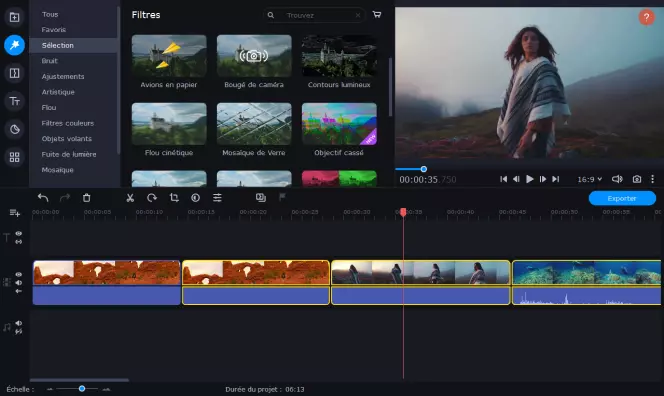The width and height of the screenshot is (664, 396).
Task: Select the filters magic wand tab
Action: pyautogui.click(x=14, y=45)
